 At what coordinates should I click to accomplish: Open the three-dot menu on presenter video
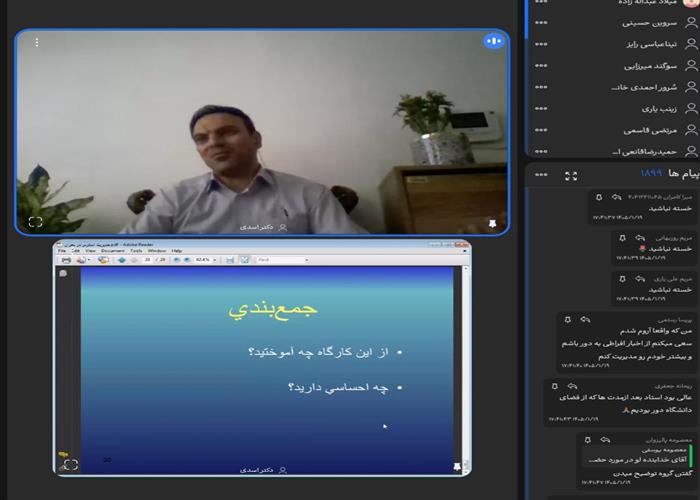point(37,42)
